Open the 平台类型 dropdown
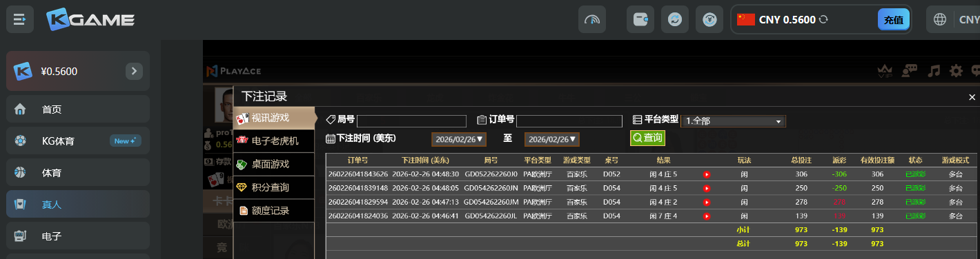 coord(733,121)
